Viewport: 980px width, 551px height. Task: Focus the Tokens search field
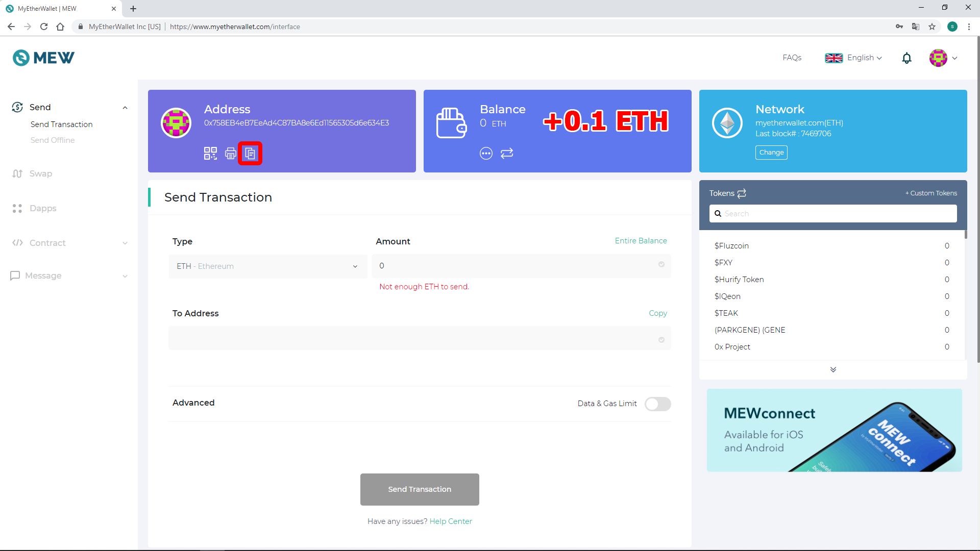point(833,214)
